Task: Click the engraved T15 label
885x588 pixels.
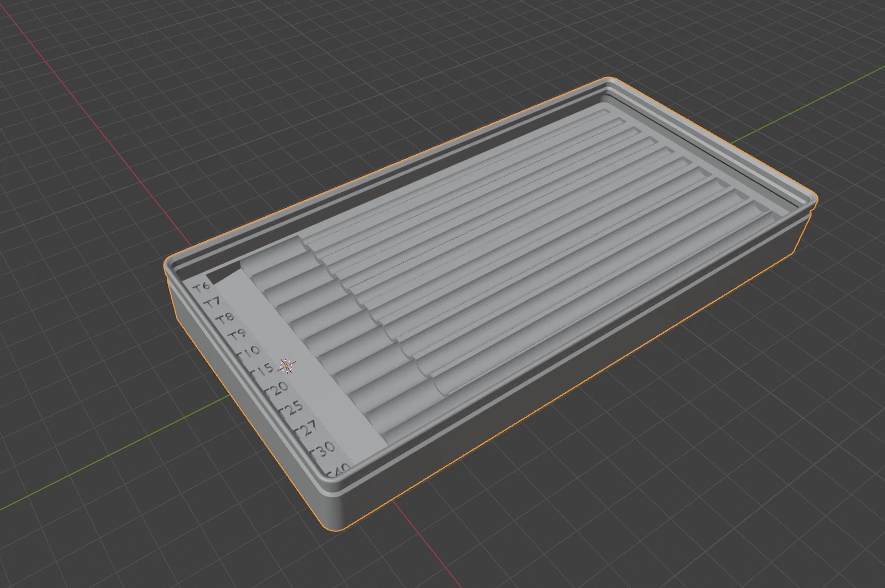Action: click(x=263, y=369)
